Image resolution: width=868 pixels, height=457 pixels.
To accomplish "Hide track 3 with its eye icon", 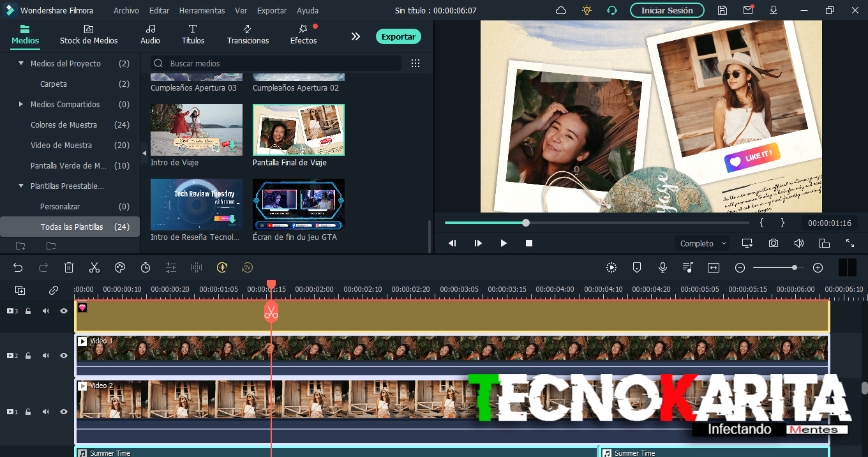I will click(64, 311).
